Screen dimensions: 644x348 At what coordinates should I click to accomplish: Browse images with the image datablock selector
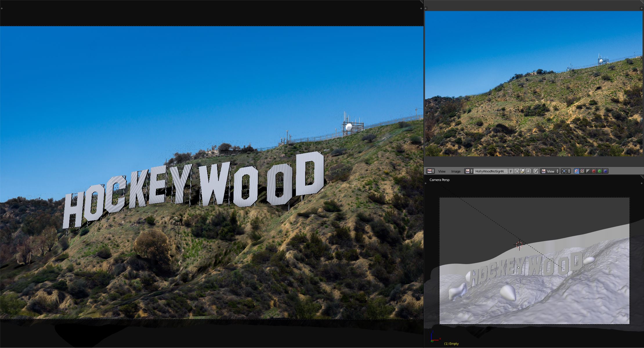tap(469, 171)
